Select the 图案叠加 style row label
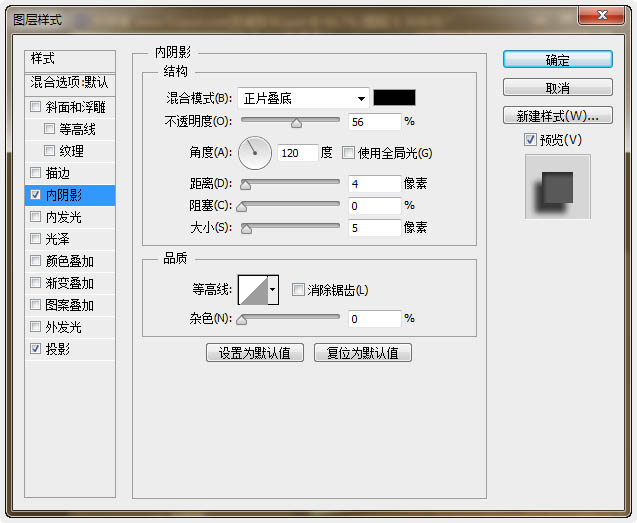Screen dimensions: 637x523 [x=69, y=305]
